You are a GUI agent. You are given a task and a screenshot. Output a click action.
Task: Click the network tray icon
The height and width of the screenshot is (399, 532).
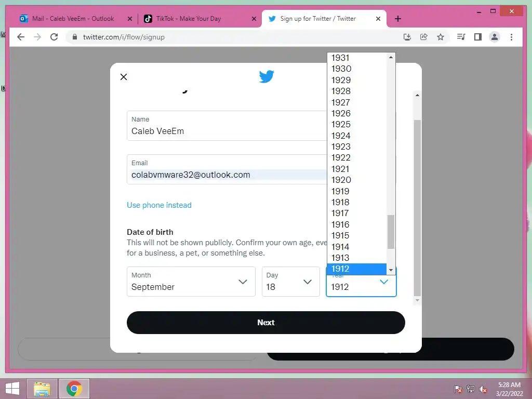[471, 389]
